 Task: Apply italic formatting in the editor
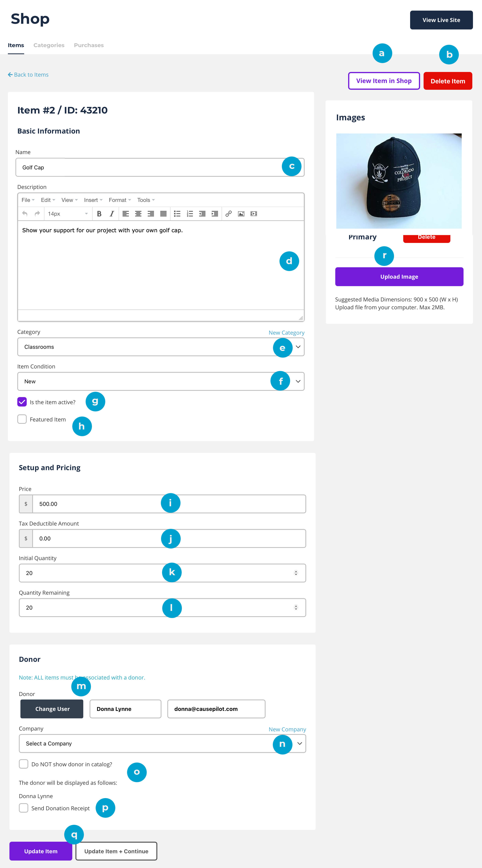pyautogui.click(x=112, y=214)
